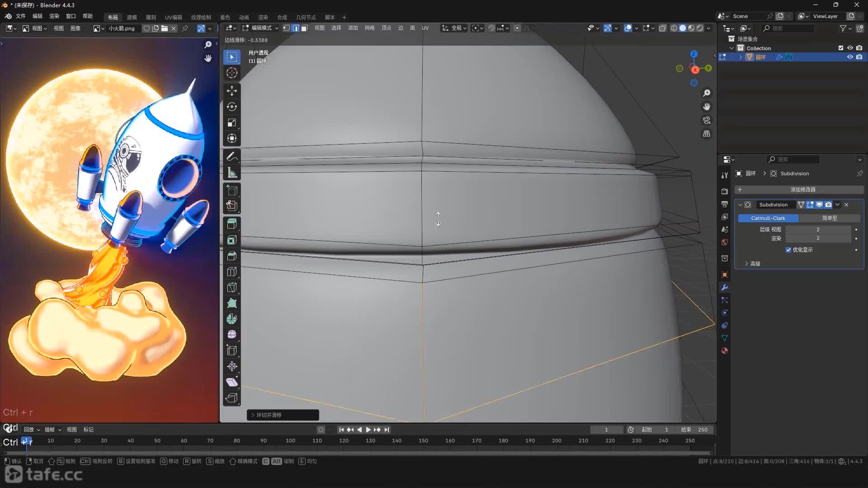The height and width of the screenshot is (488, 868).
Task: Select the Move tool in toolbar
Action: (x=231, y=91)
